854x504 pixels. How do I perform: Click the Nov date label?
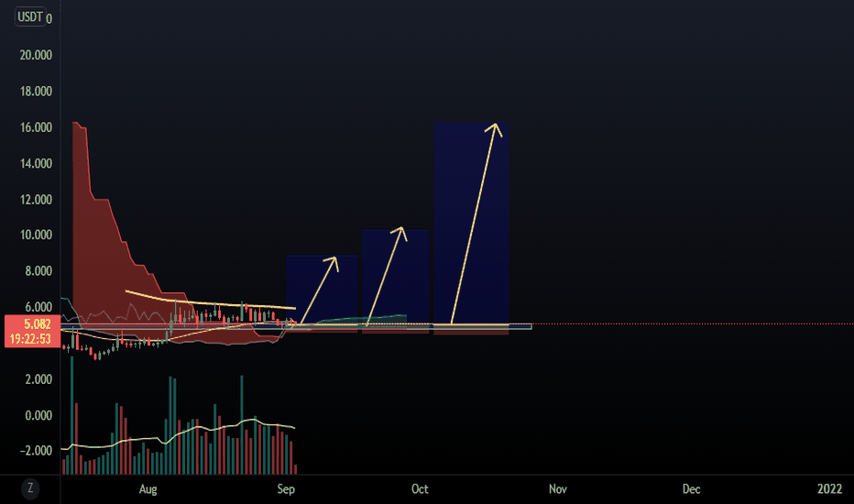click(558, 488)
